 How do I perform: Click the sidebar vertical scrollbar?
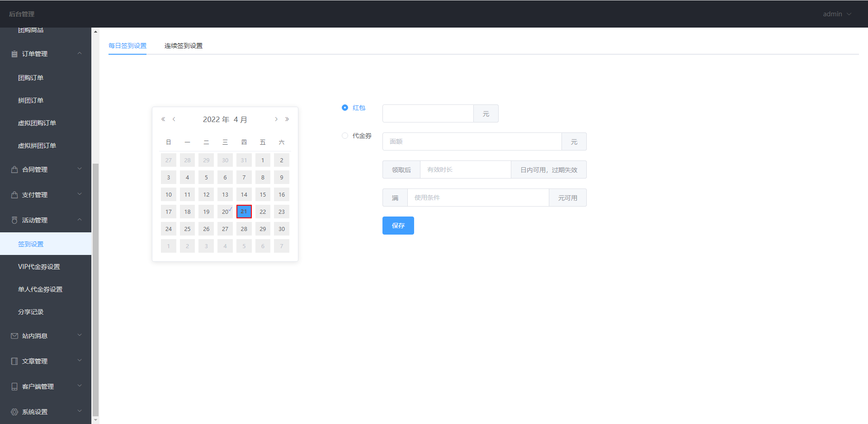[95, 289]
